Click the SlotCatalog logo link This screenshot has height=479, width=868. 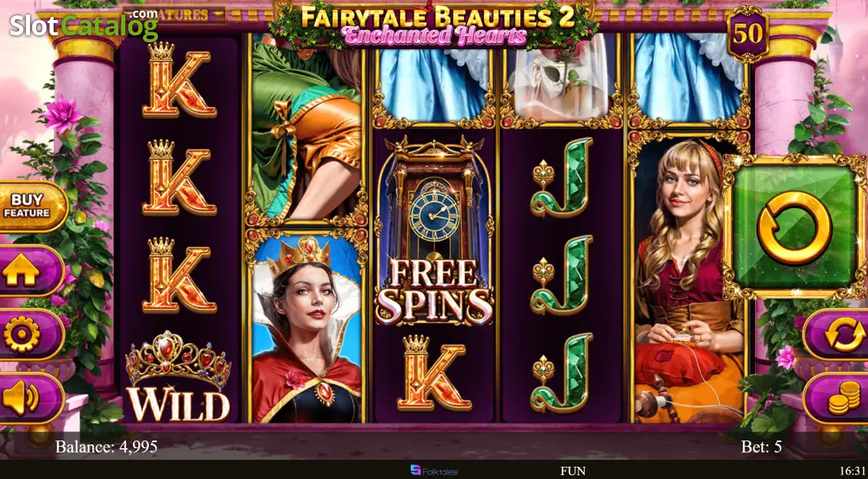[84, 23]
